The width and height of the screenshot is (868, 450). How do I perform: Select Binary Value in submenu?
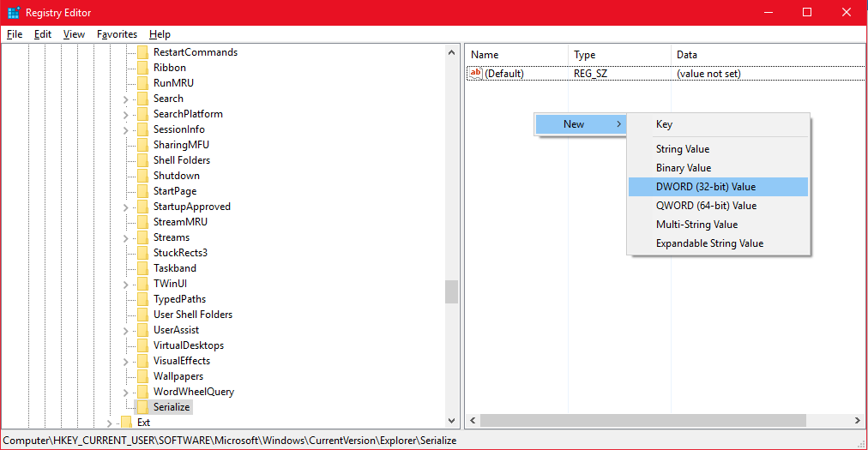click(x=718, y=168)
